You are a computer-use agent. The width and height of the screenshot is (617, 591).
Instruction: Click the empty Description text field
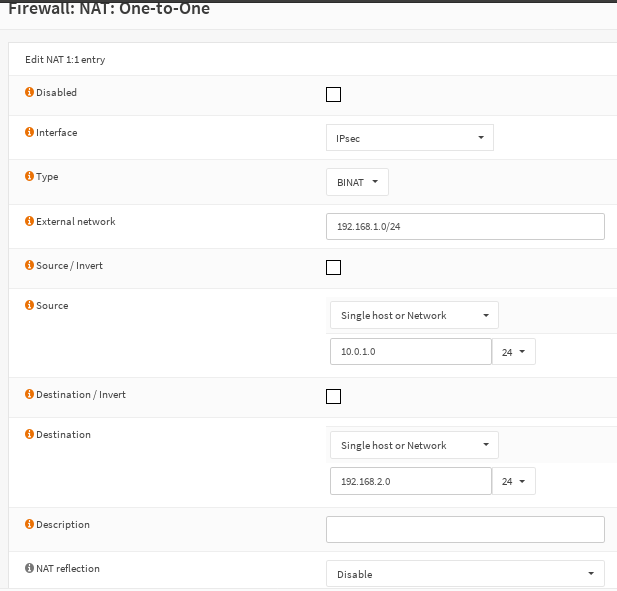click(465, 529)
